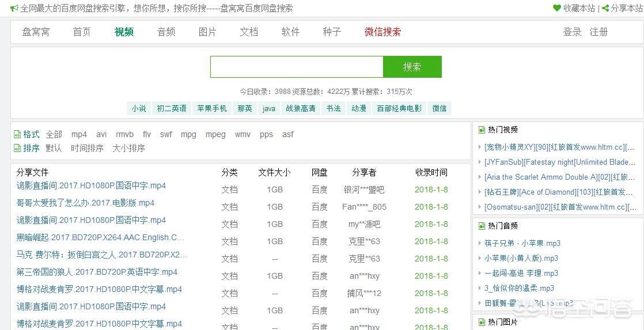Click 分享本站 at the top right
Image resolution: width=644 pixels, height=330 pixels.
pos(627,8)
